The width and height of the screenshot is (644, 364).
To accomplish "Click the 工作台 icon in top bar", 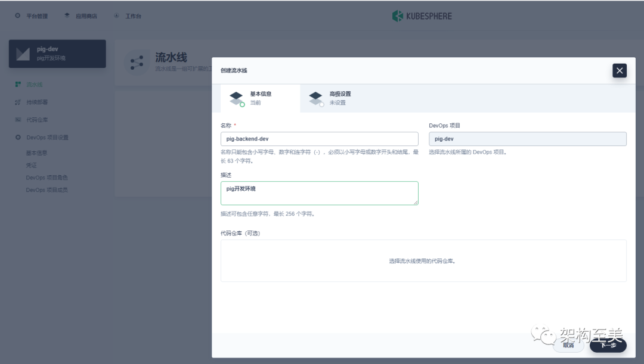I will 117,15.
